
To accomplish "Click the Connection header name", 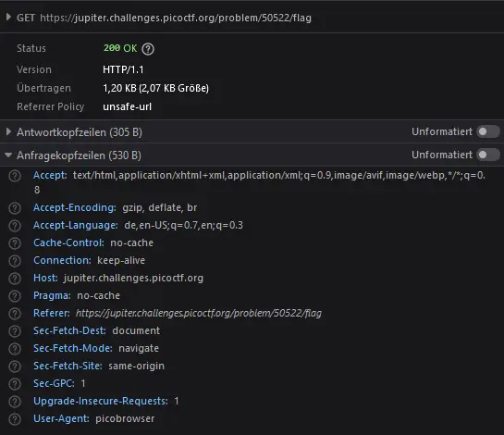I will pyautogui.click(x=62, y=260).
